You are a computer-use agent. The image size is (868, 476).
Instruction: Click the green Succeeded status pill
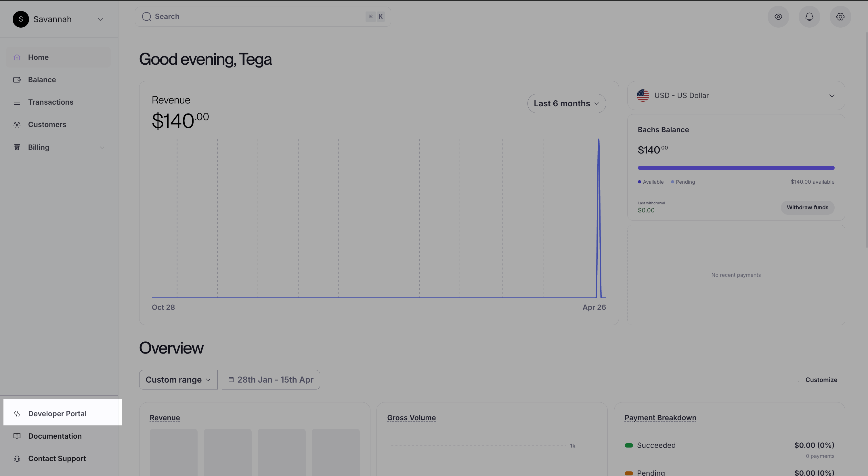pos(629,445)
